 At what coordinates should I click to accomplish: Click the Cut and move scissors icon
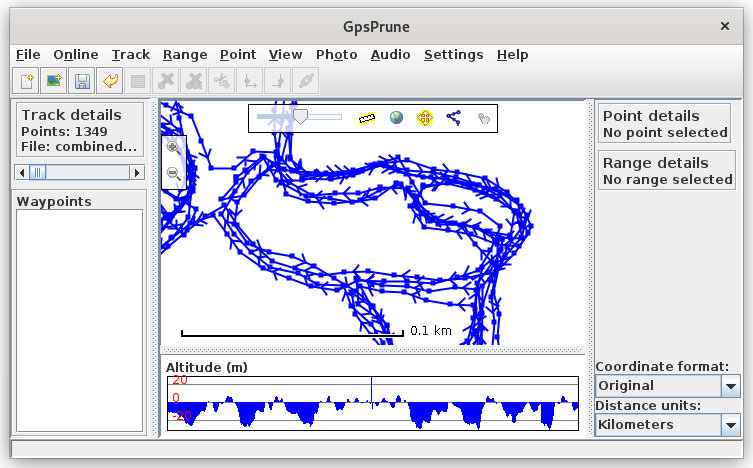tap(221, 81)
